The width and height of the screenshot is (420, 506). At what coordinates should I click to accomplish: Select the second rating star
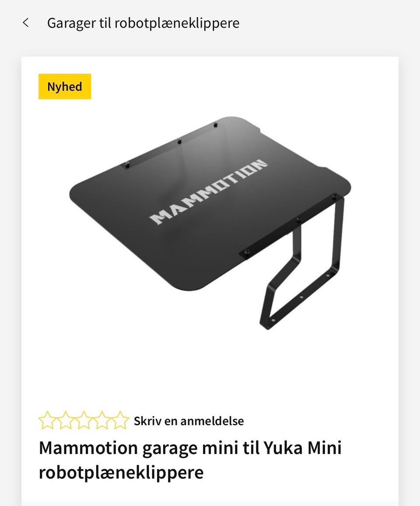66,420
